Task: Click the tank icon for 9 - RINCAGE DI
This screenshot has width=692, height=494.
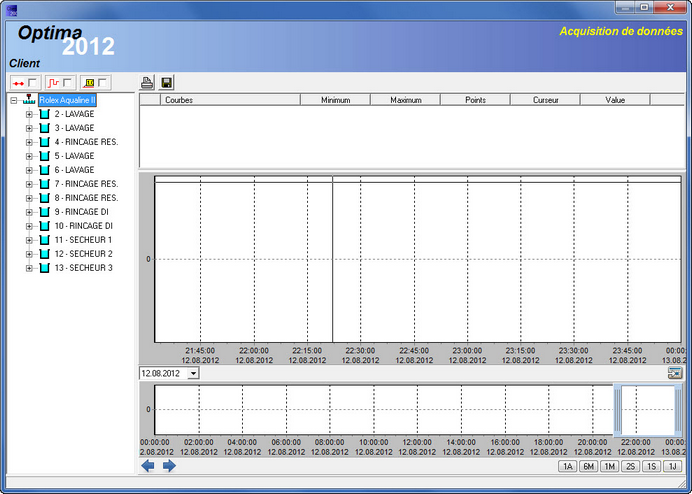Action: 44,212
